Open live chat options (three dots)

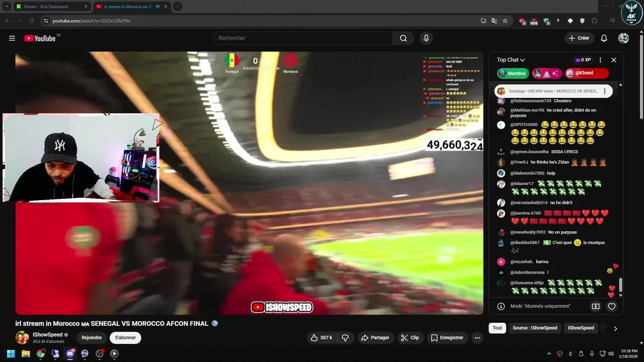click(600, 60)
